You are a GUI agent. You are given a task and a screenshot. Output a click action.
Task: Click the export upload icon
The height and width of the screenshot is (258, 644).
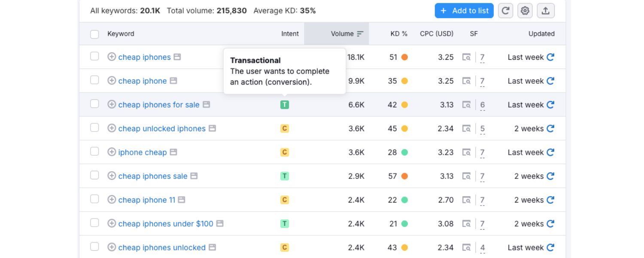pyautogui.click(x=545, y=11)
